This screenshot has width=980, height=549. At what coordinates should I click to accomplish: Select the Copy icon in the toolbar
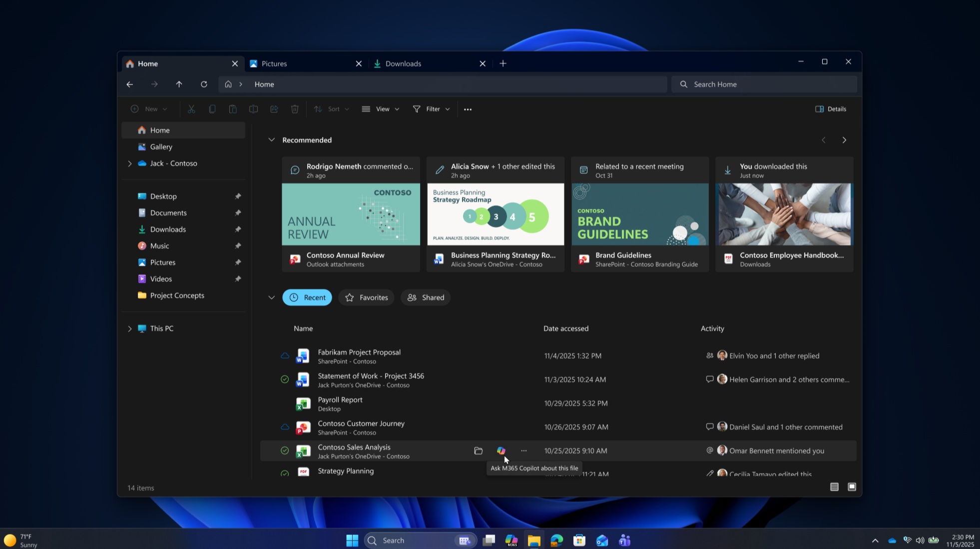[212, 108]
